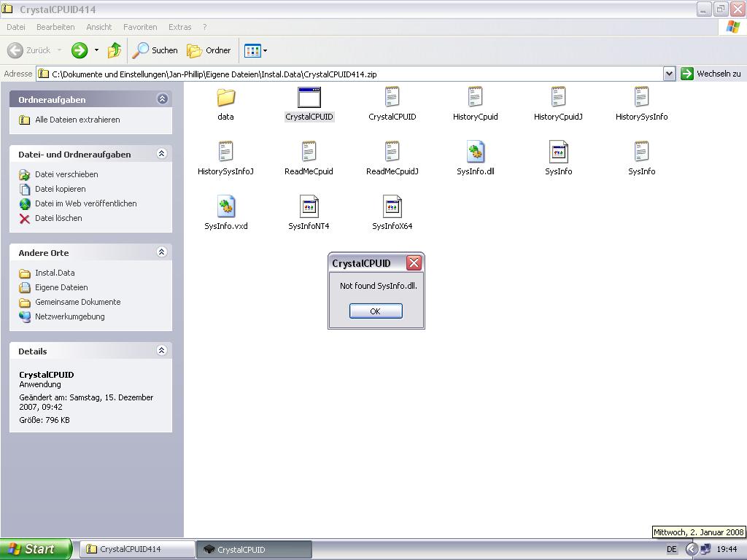
Task: Click the network tray icon
Action: point(705,549)
